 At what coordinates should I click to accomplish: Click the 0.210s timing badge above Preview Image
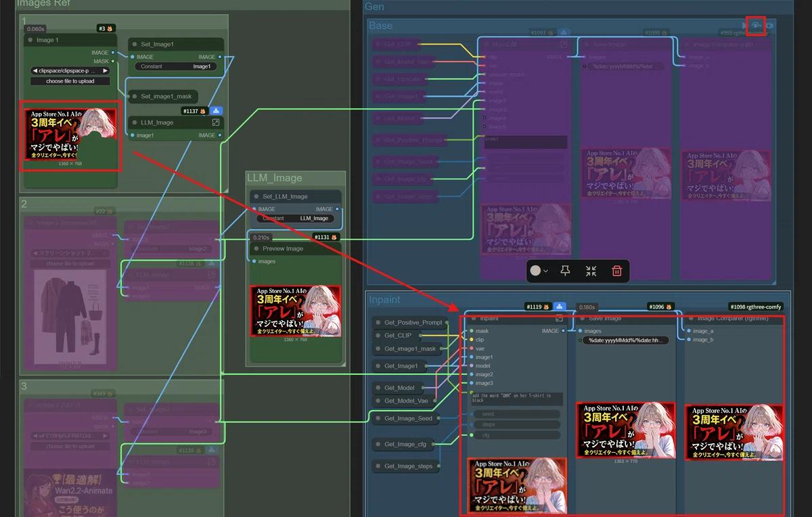[261, 238]
